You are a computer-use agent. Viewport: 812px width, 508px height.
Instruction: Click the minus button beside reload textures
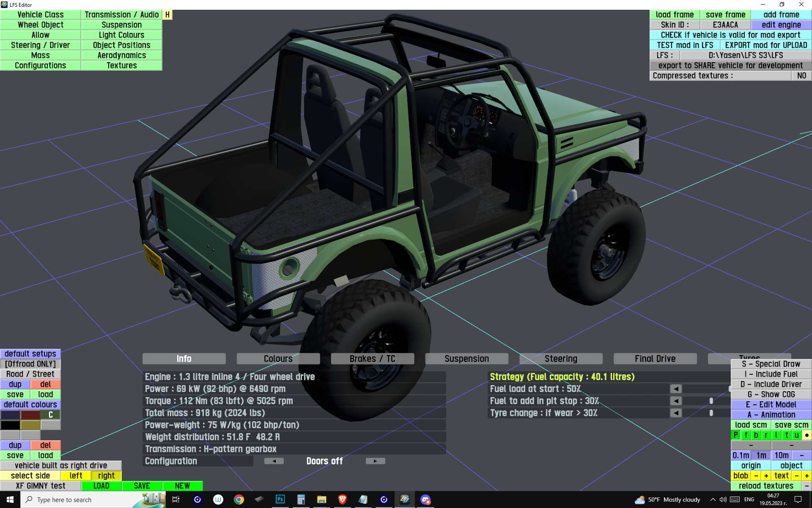click(x=807, y=486)
